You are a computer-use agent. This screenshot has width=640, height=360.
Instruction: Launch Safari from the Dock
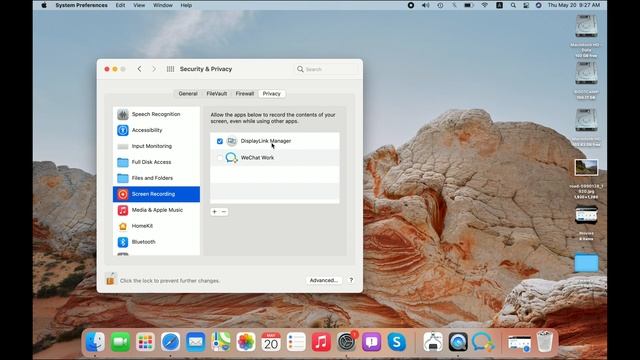tap(171, 341)
